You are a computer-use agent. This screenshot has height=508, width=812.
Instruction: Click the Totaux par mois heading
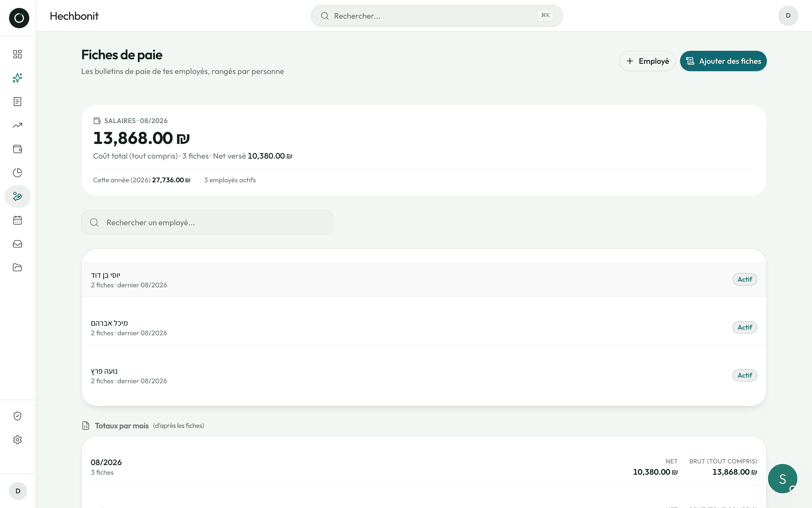tap(122, 426)
